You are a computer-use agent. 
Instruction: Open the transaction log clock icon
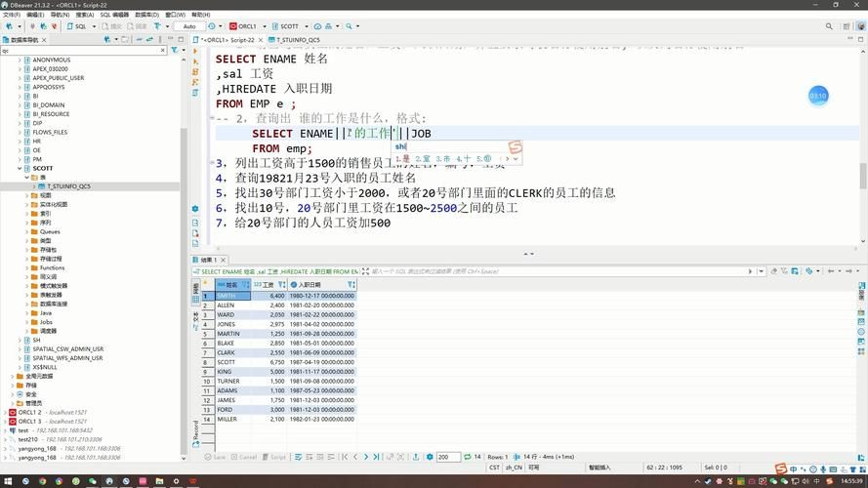[x=212, y=26]
